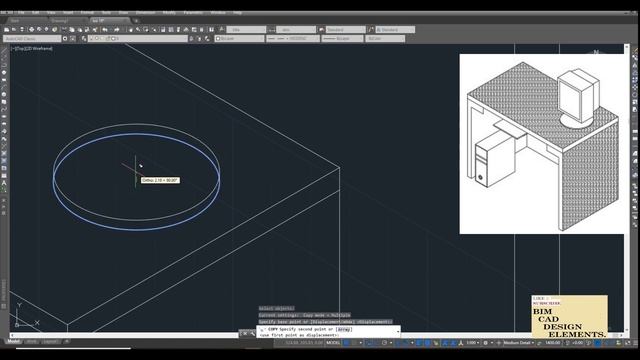Click the Redo arrow icon

pyautogui.click(x=117, y=29)
